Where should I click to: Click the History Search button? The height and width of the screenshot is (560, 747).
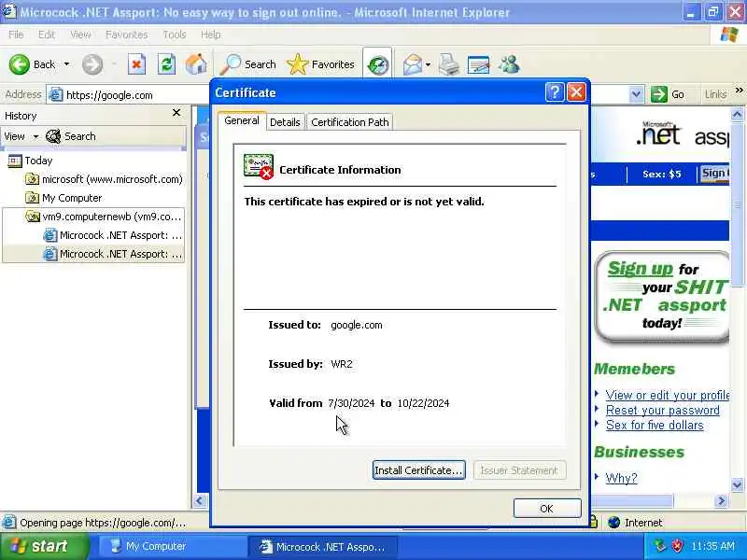tap(71, 136)
